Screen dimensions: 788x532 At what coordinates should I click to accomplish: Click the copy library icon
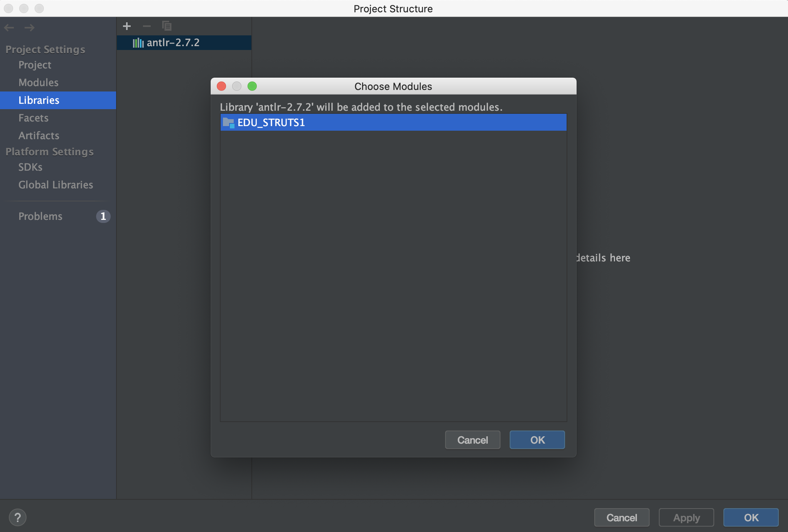point(167,26)
